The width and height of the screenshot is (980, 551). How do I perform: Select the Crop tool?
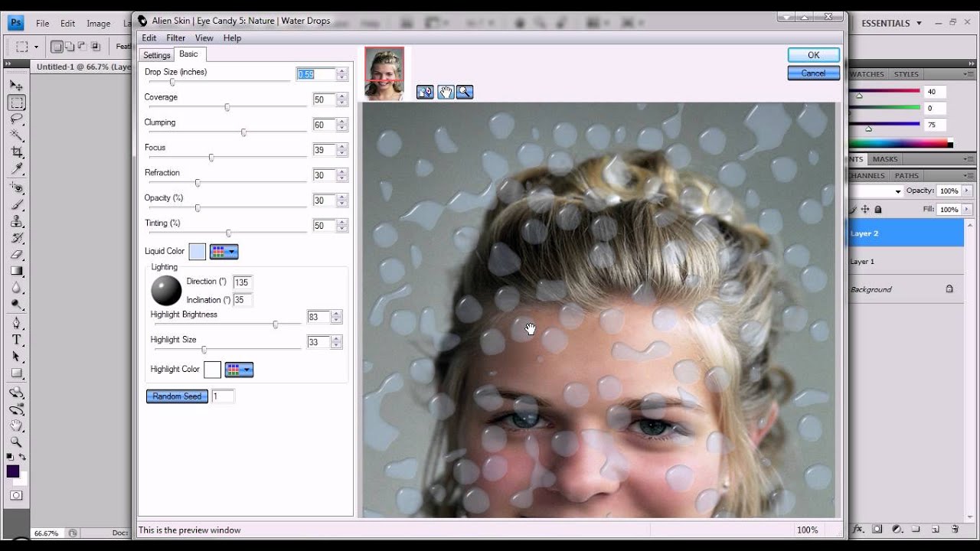[16, 152]
